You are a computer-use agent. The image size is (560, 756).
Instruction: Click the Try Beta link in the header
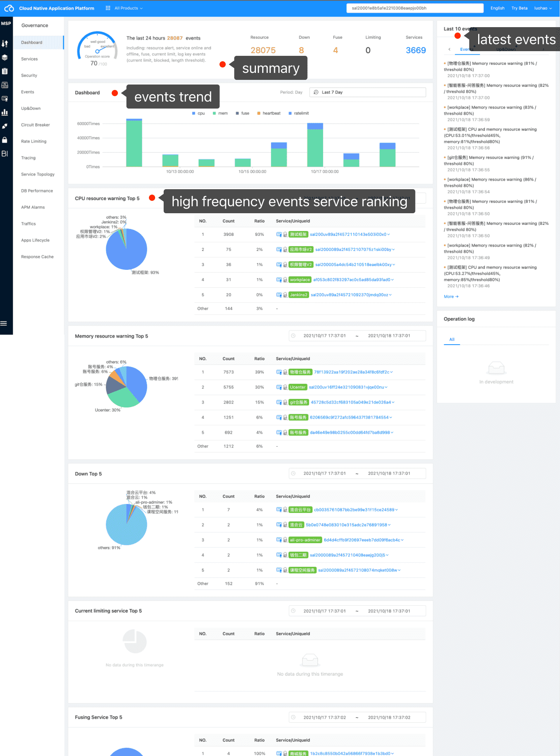click(519, 8)
